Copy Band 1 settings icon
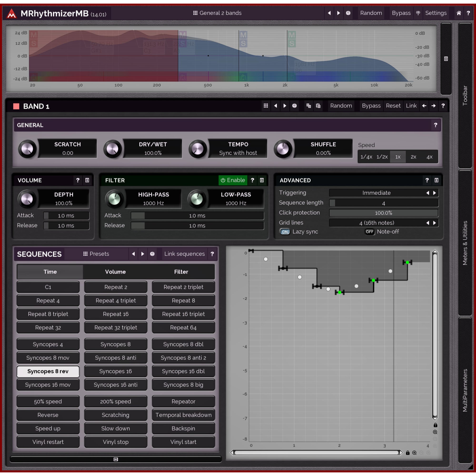The image size is (476, 476). pos(308,106)
